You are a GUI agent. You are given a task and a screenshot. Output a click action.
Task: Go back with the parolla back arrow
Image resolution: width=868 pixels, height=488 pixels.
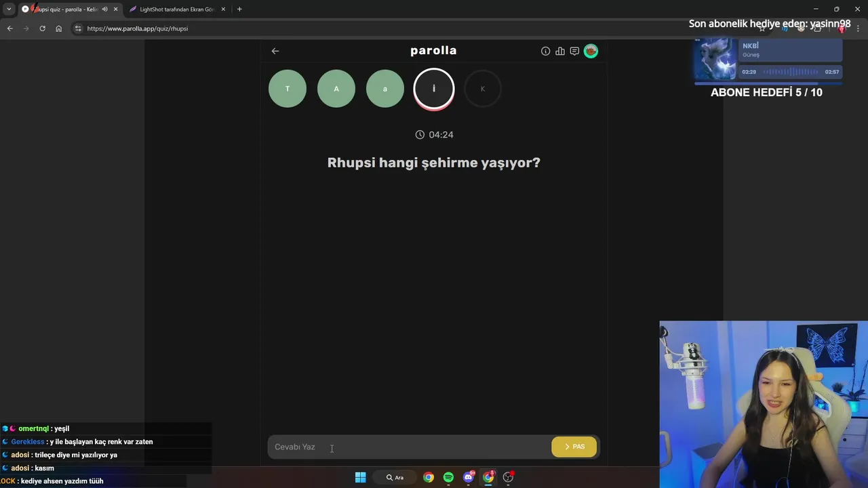(275, 51)
